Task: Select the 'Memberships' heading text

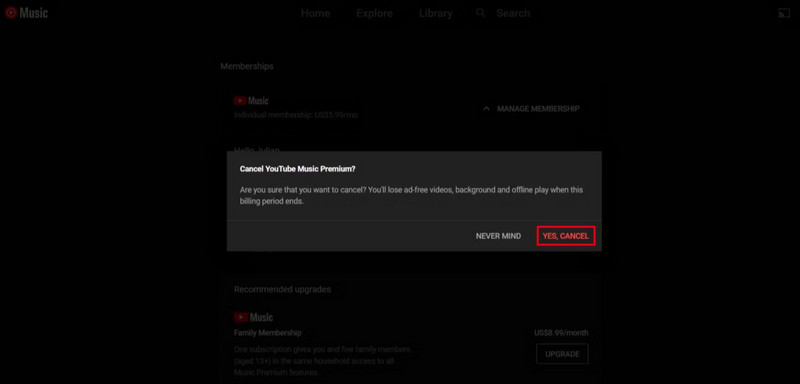Action: coord(247,66)
